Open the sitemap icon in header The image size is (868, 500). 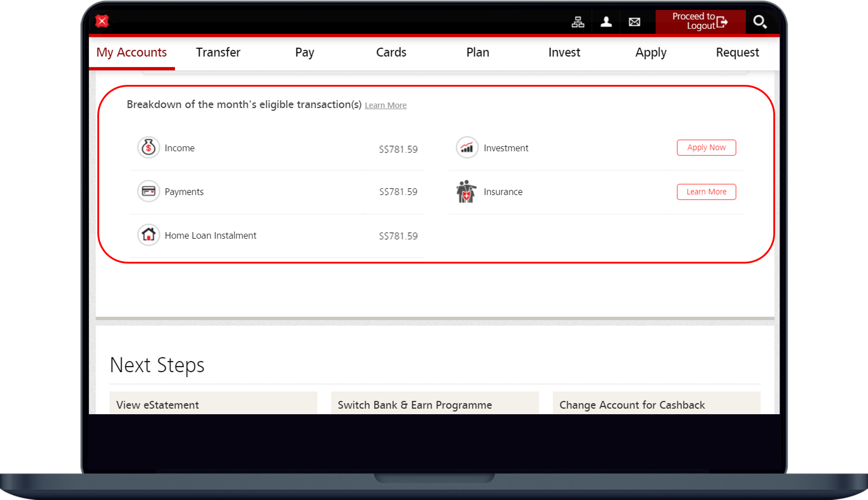pos(578,22)
